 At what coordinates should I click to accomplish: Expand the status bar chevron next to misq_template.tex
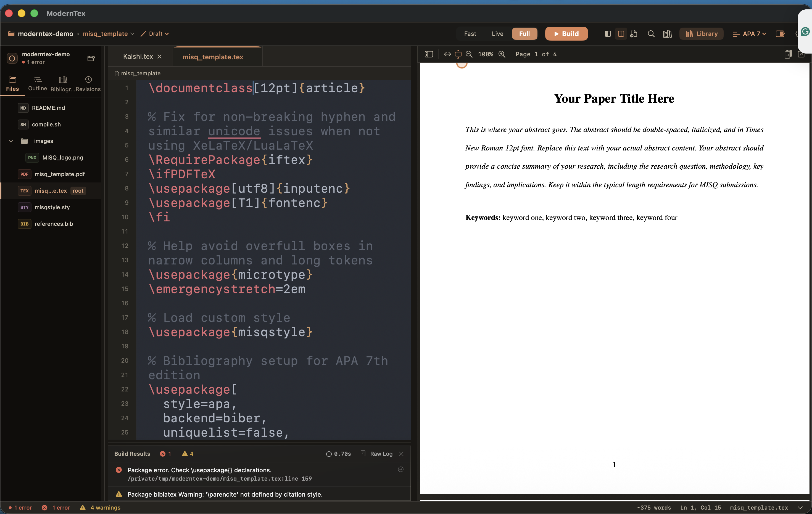(800, 508)
